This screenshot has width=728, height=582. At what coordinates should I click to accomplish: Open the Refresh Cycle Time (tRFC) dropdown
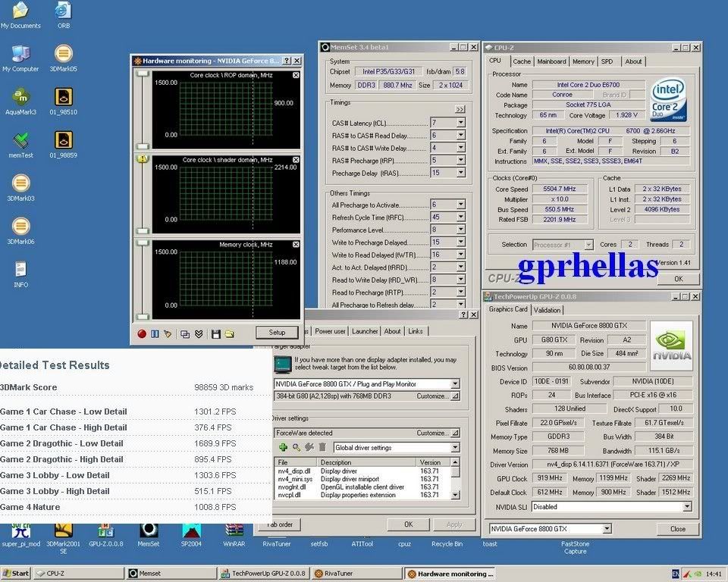coord(460,217)
